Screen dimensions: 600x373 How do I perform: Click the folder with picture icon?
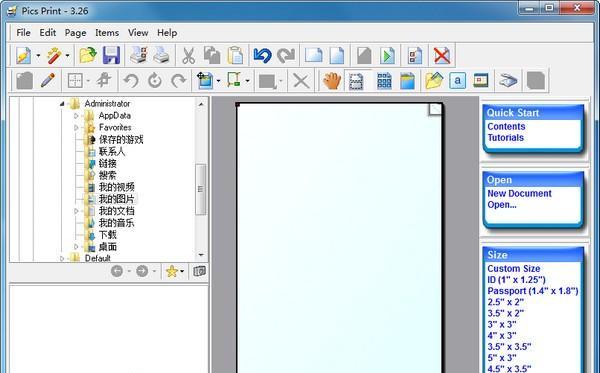coord(434,81)
